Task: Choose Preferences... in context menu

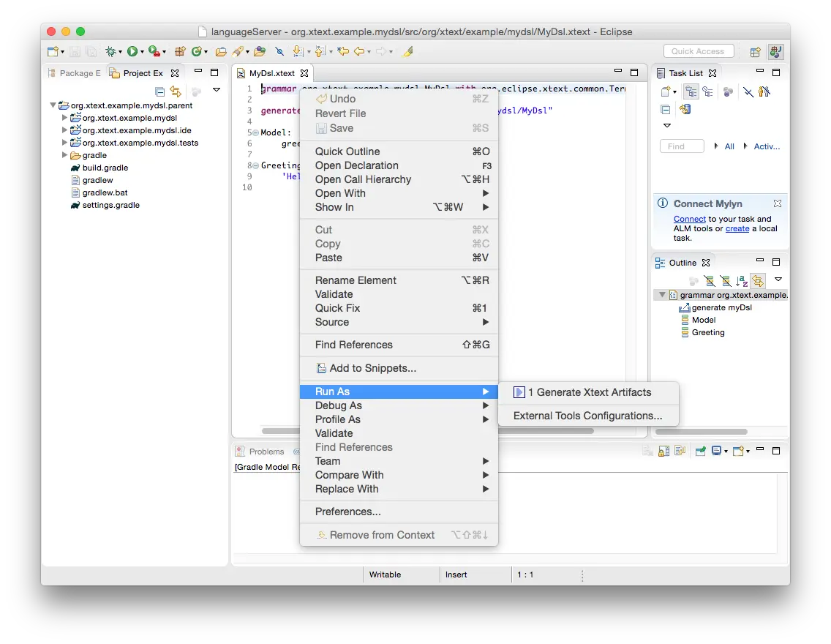Action: point(399,512)
